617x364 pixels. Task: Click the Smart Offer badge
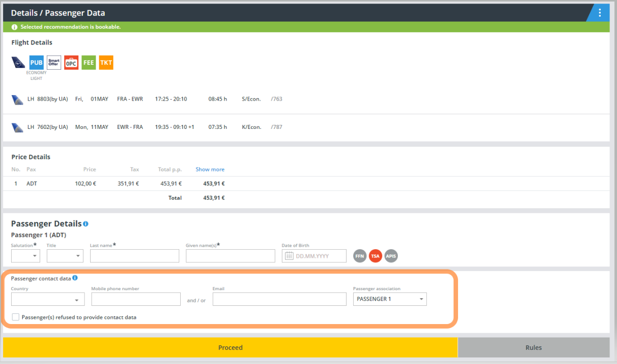pos(54,63)
